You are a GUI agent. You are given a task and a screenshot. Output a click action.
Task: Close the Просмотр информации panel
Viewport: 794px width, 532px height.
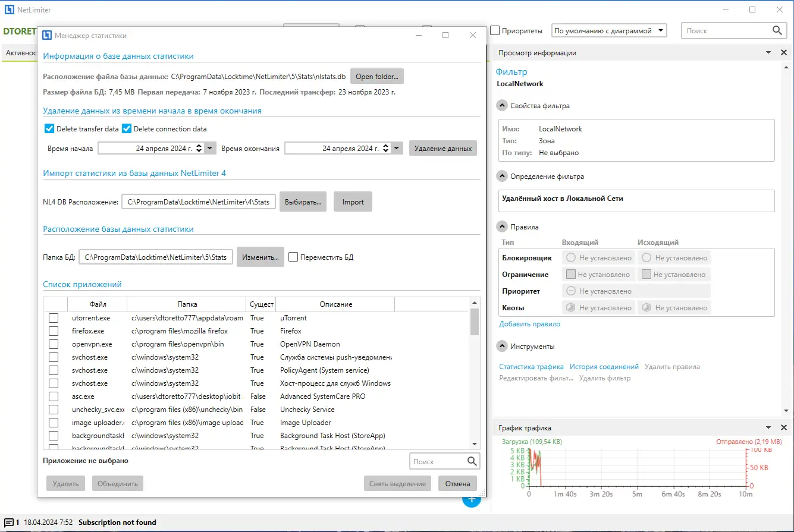coord(784,53)
